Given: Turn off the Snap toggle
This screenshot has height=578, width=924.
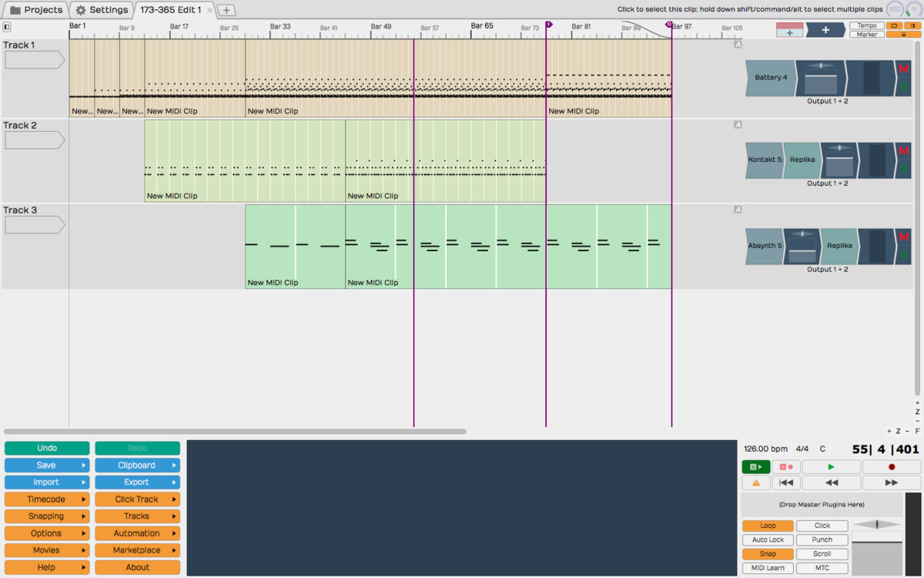Looking at the screenshot, I should pyautogui.click(x=768, y=554).
